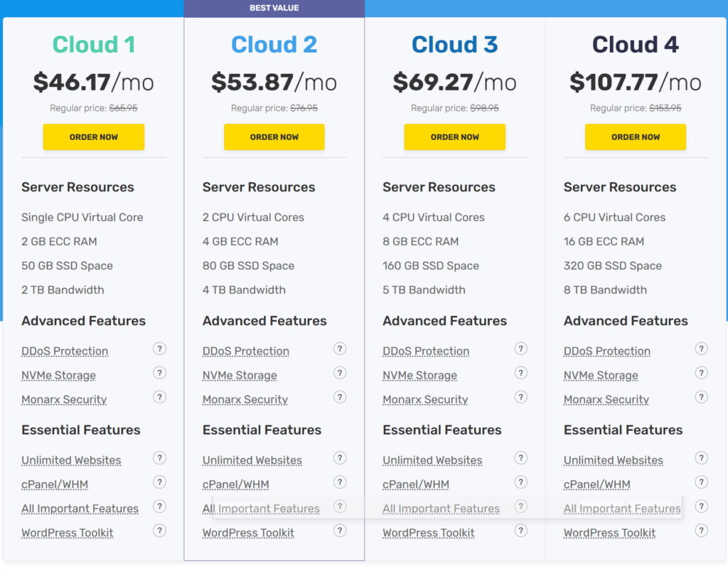728x571 pixels.
Task: Open Cloud 1 DDoS Protection link
Action: click(65, 351)
